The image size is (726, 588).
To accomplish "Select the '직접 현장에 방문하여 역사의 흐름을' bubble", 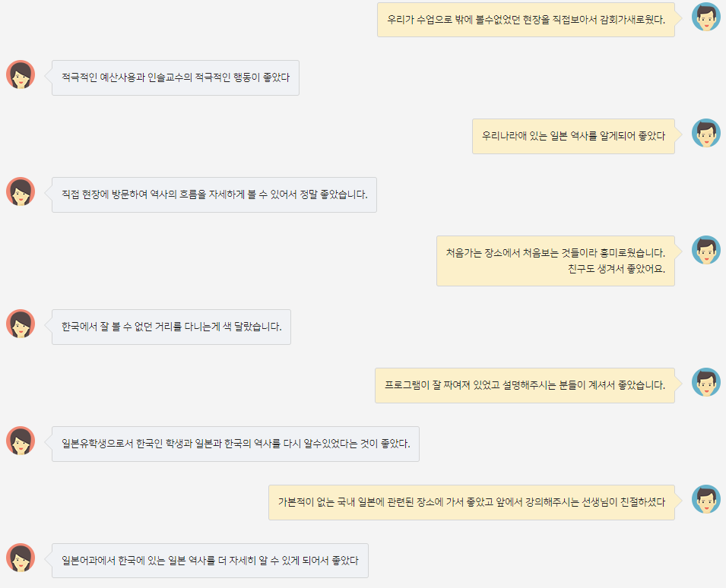I will (x=214, y=194).
